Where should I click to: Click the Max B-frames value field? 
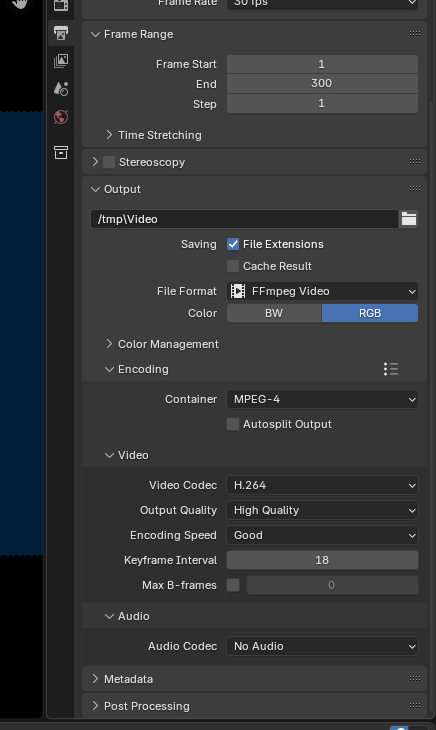[x=332, y=585]
